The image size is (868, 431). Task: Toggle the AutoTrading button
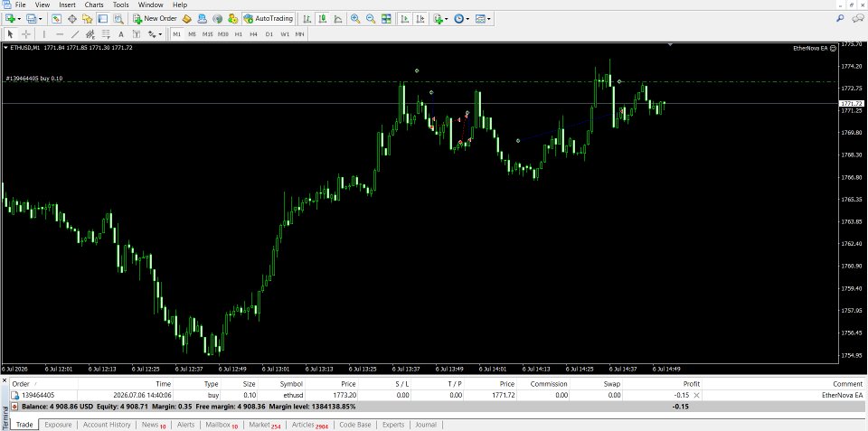point(269,18)
